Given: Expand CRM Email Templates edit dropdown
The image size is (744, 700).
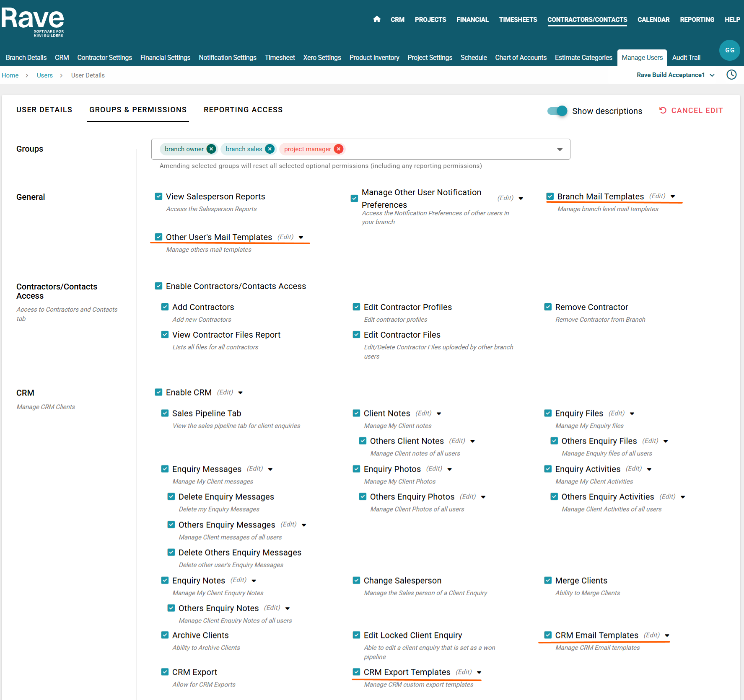Looking at the screenshot, I should [667, 635].
